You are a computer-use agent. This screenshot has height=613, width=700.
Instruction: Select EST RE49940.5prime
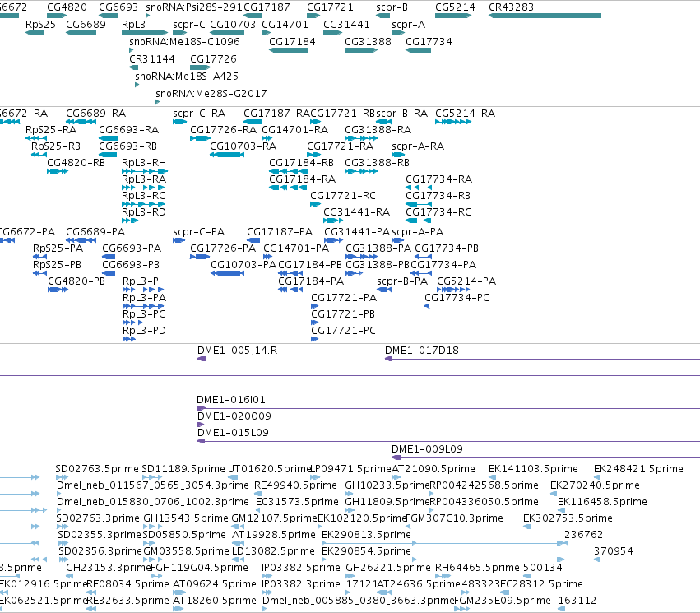257,494
